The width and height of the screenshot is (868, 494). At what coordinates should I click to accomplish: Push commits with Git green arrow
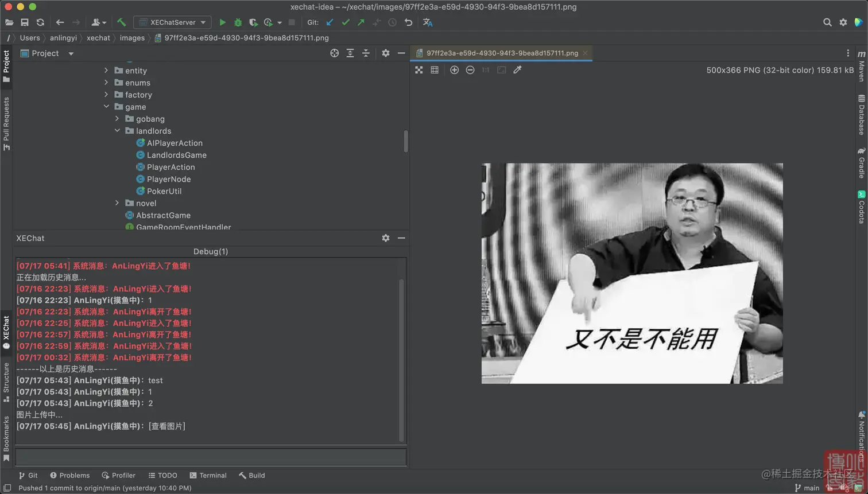tap(361, 22)
